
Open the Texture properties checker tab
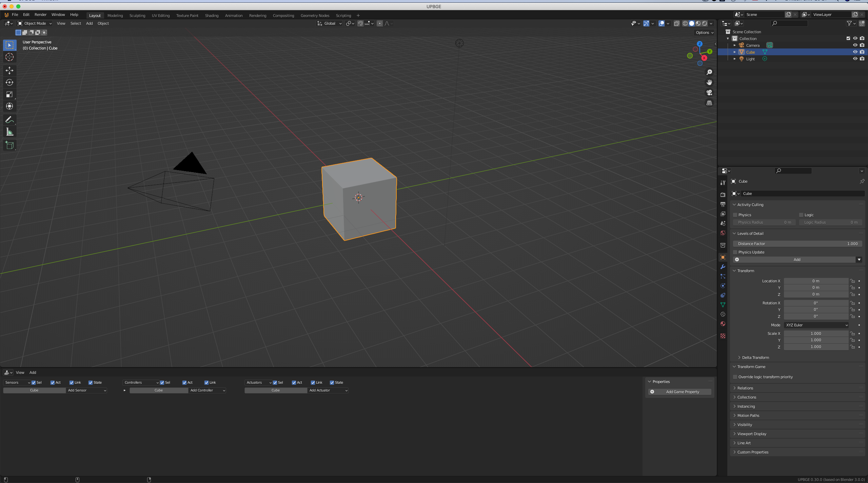pyautogui.click(x=723, y=336)
